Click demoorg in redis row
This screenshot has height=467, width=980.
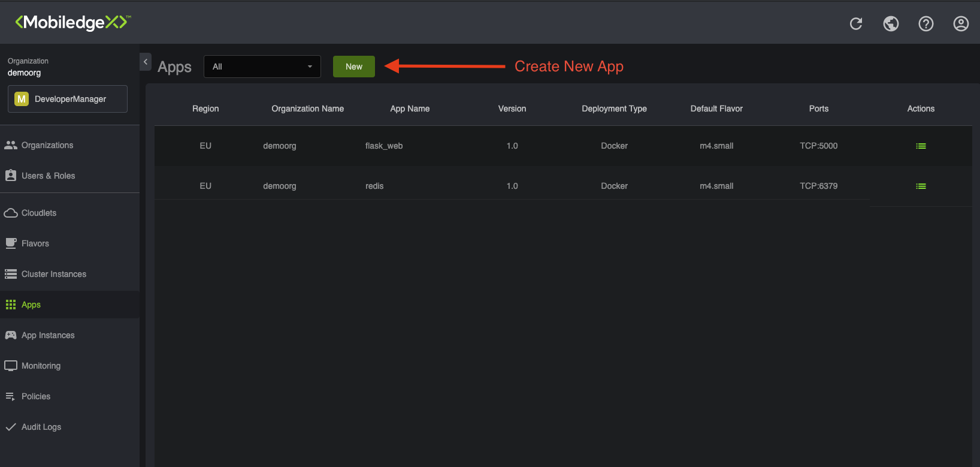coord(280,186)
